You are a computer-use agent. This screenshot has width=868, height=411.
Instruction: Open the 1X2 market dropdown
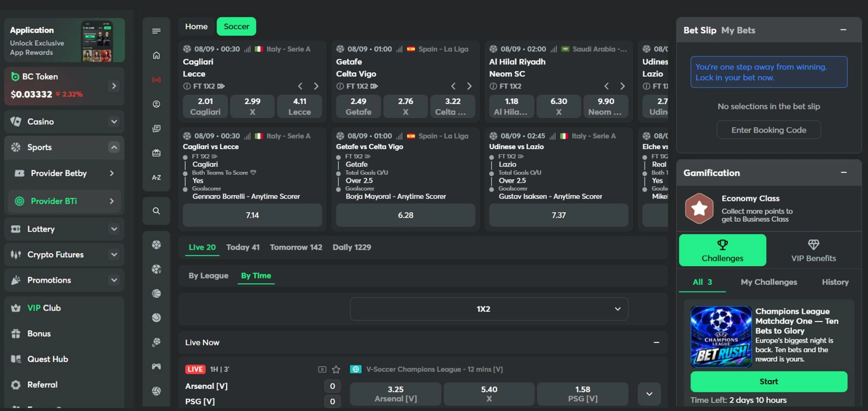pyautogui.click(x=489, y=309)
